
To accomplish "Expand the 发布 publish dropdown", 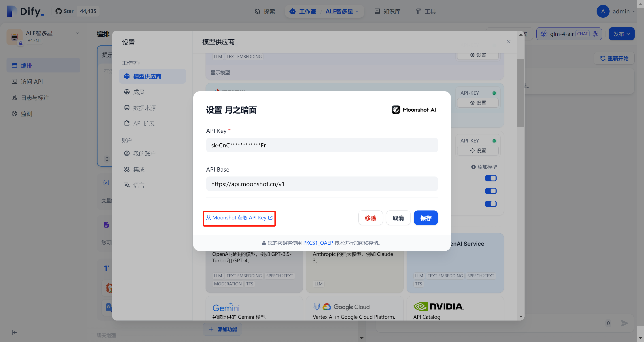I will pos(621,34).
